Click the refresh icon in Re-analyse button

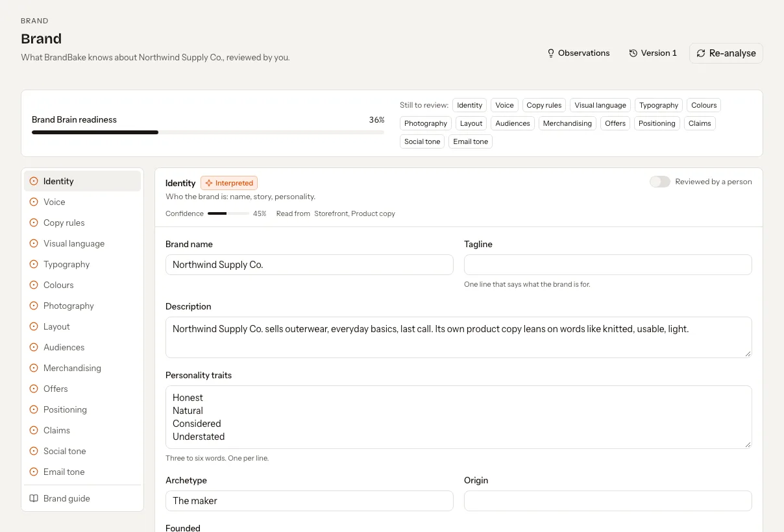click(701, 53)
